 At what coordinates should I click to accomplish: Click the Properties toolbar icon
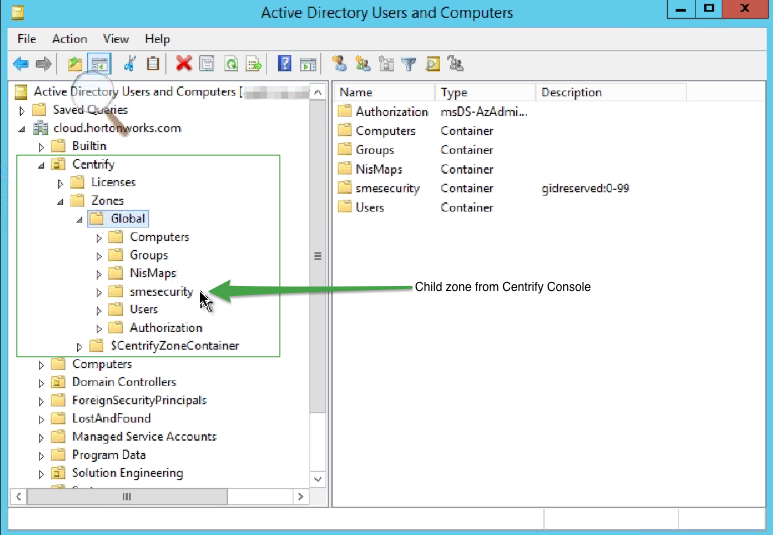tap(207, 64)
